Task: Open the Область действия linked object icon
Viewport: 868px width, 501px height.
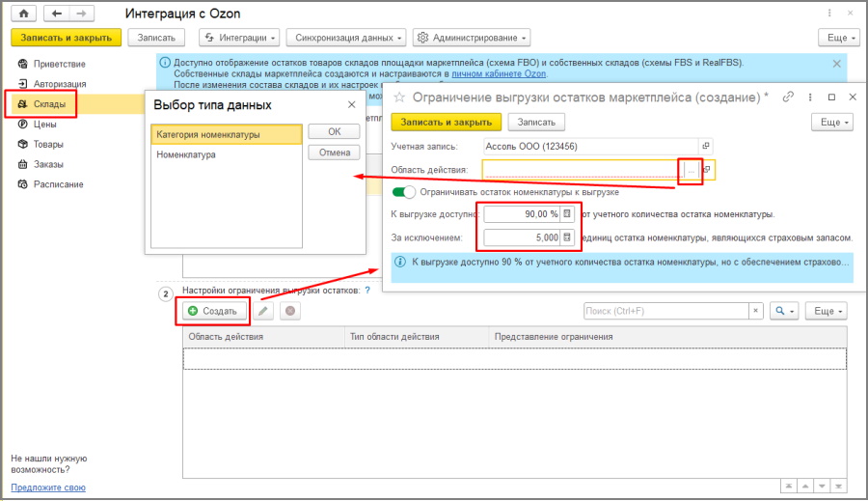Action: [x=706, y=170]
